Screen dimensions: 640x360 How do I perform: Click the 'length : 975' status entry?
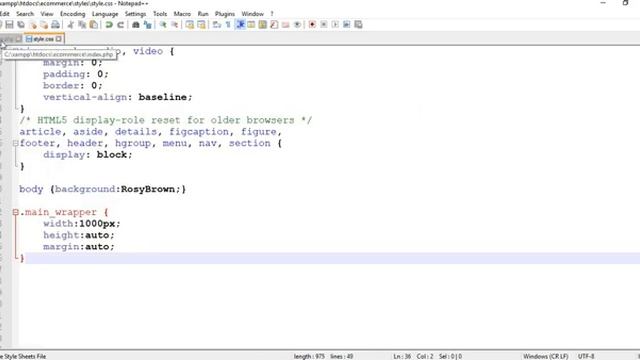tap(309, 356)
